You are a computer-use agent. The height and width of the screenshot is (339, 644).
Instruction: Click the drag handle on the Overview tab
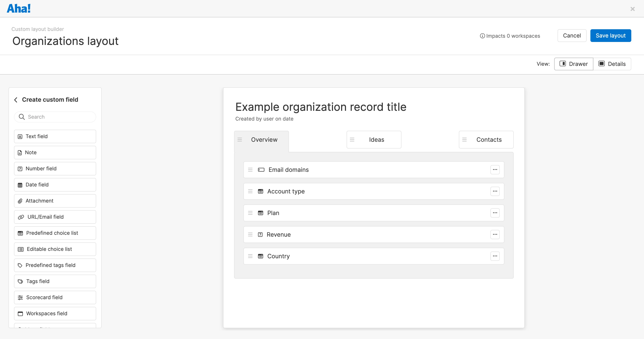pyautogui.click(x=240, y=139)
